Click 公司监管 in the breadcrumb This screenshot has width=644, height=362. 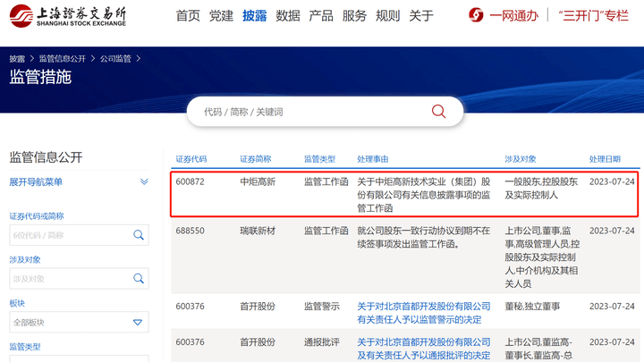click(115, 59)
